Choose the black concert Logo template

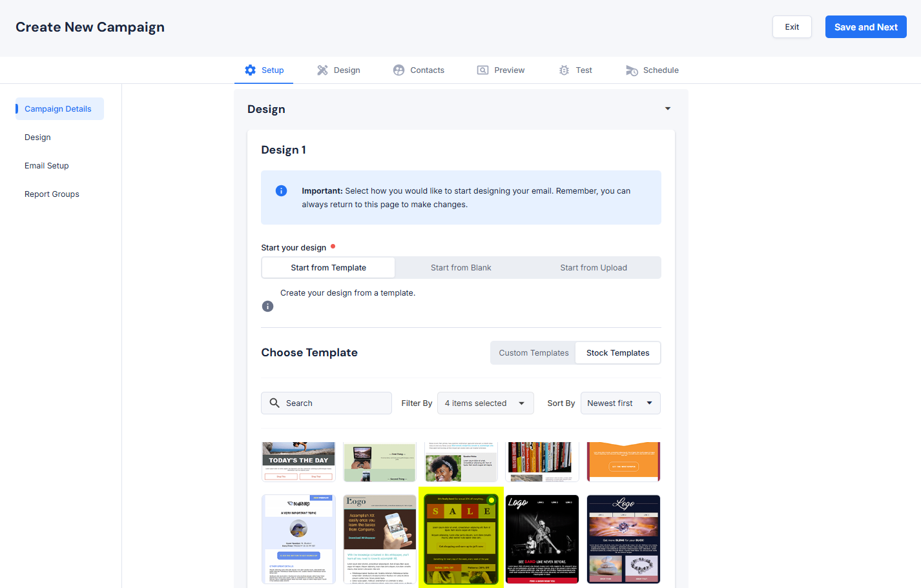pyautogui.click(x=542, y=539)
